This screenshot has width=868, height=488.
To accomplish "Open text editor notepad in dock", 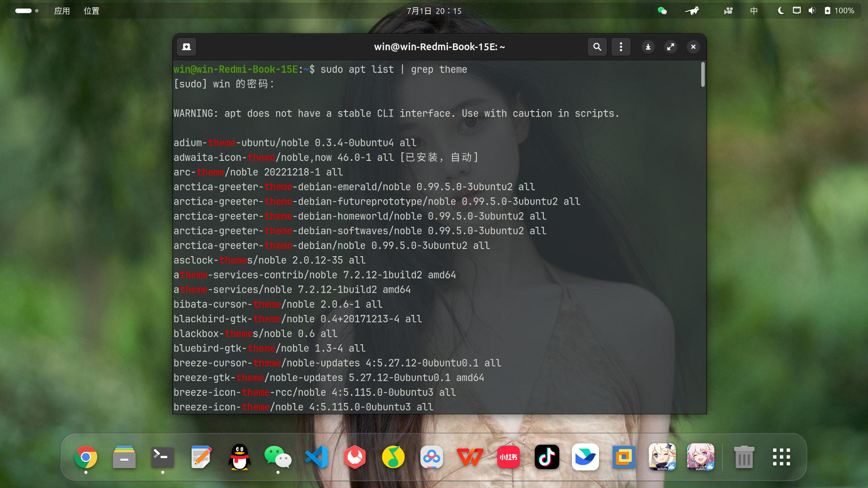I will (x=201, y=457).
